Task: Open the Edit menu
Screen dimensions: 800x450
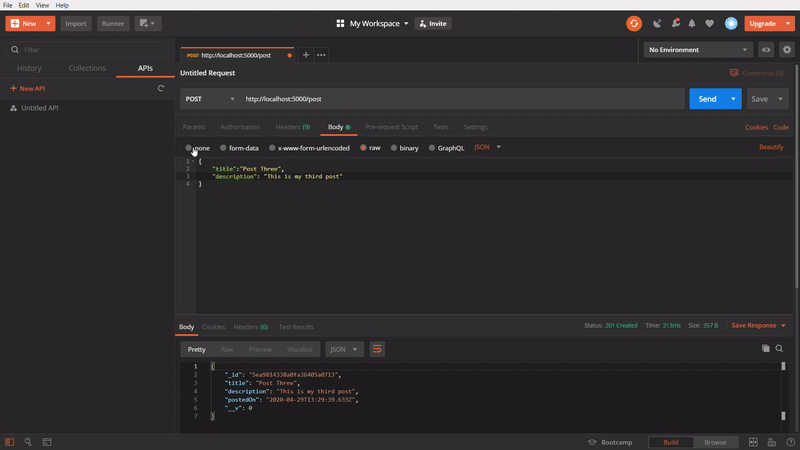Action: pos(24,5)
